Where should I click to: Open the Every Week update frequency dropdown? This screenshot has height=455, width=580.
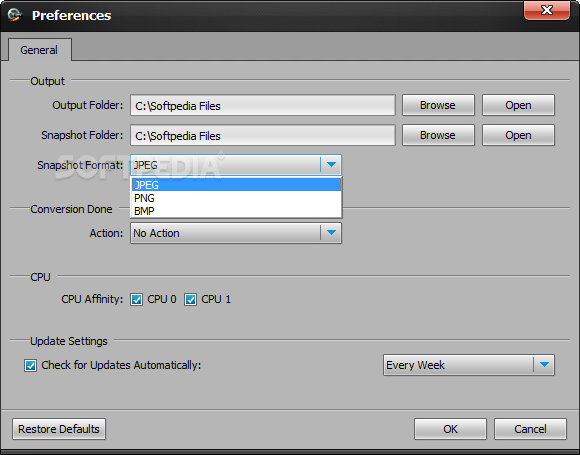pos(469,365)
